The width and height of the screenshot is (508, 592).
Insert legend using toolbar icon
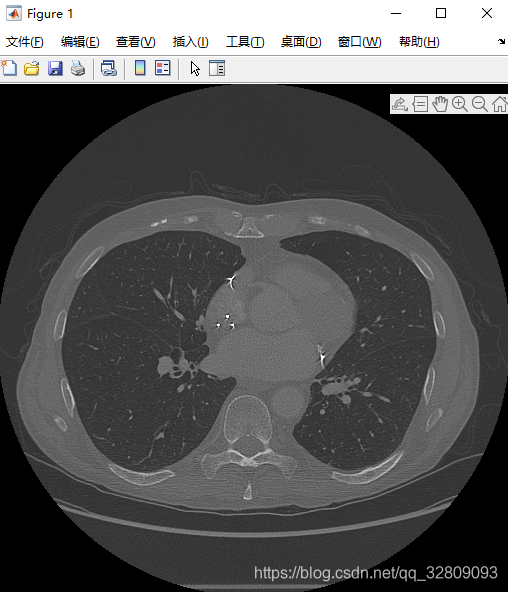click(163, 68)
